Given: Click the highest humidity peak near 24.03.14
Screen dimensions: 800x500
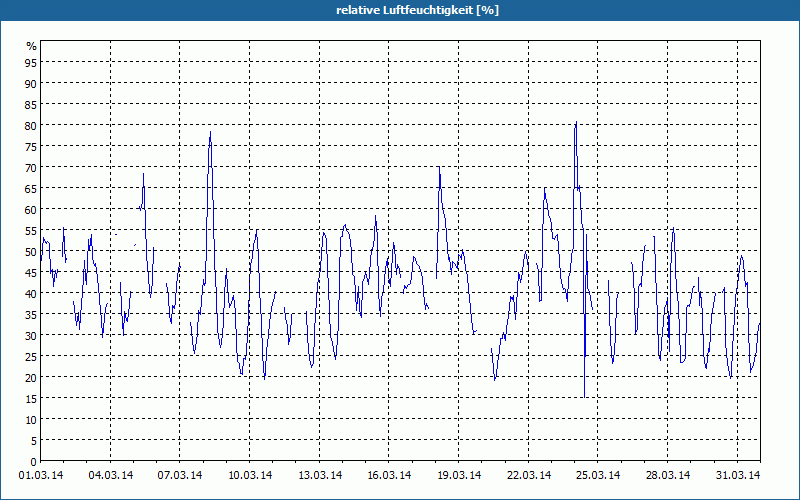Looking at the screenshot, I should [x=576, y=122].
